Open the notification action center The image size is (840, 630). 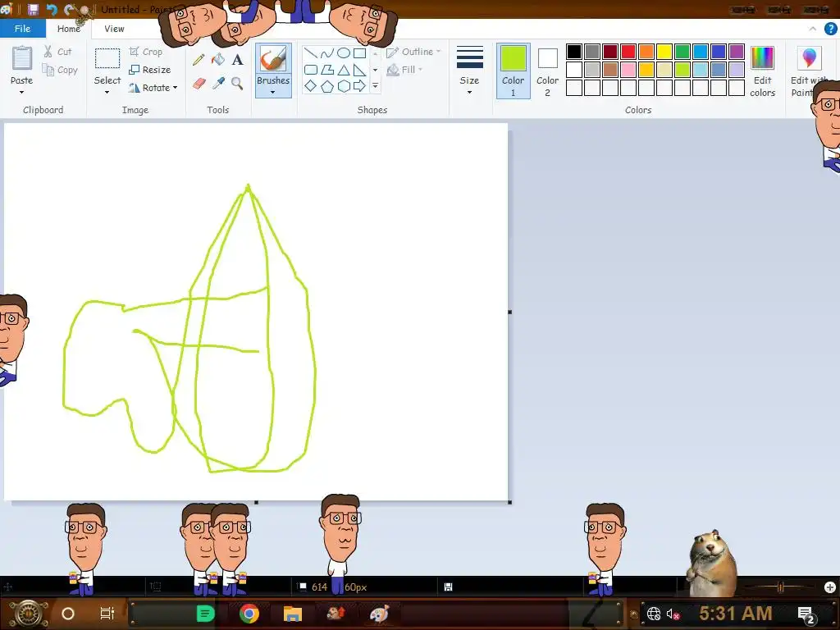tap(807, 614)
